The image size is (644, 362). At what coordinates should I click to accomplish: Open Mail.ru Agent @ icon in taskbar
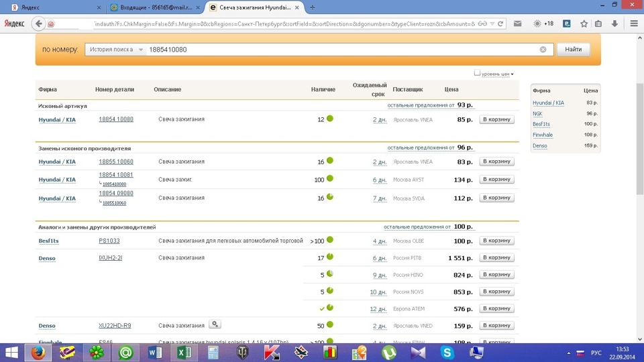(125, 353)
